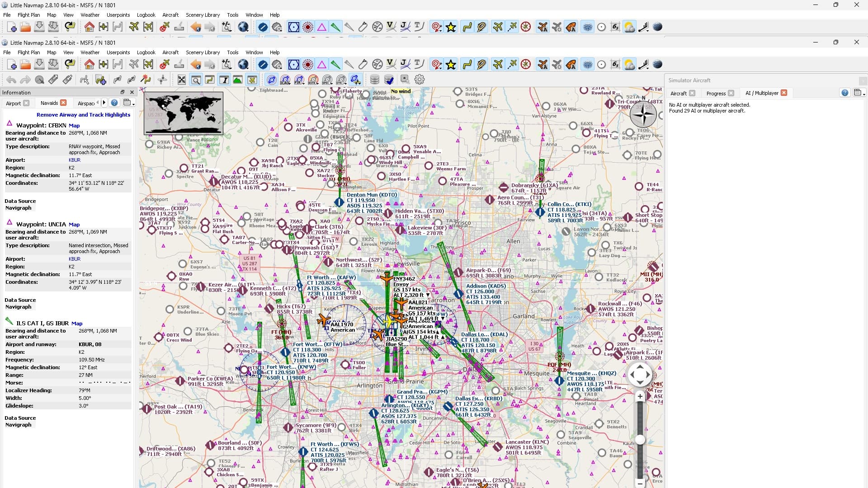Click blue help question mark in Information panel
This screenshot has height=488, width=868.
[114, 103]
